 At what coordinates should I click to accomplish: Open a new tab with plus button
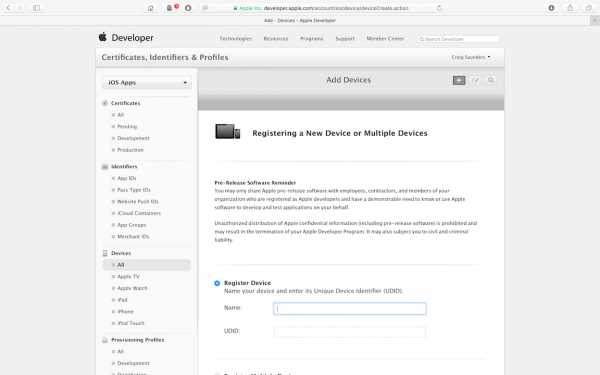pyautogui.click(x=595, y=20)
